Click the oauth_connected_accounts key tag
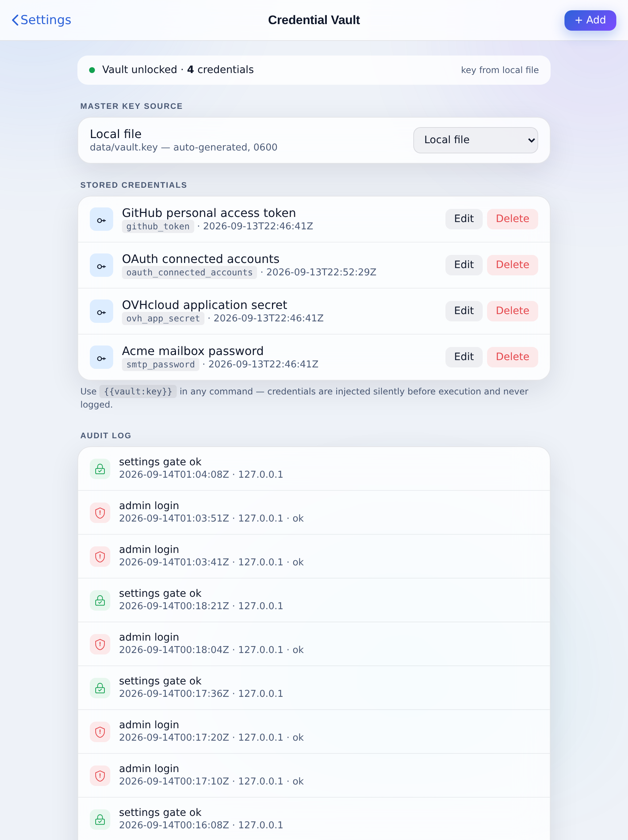The image size is (628, 840). point(189,272)
